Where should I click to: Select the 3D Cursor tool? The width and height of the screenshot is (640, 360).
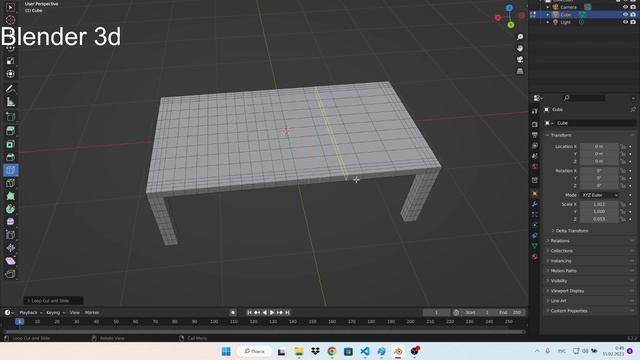click(11, 20)
